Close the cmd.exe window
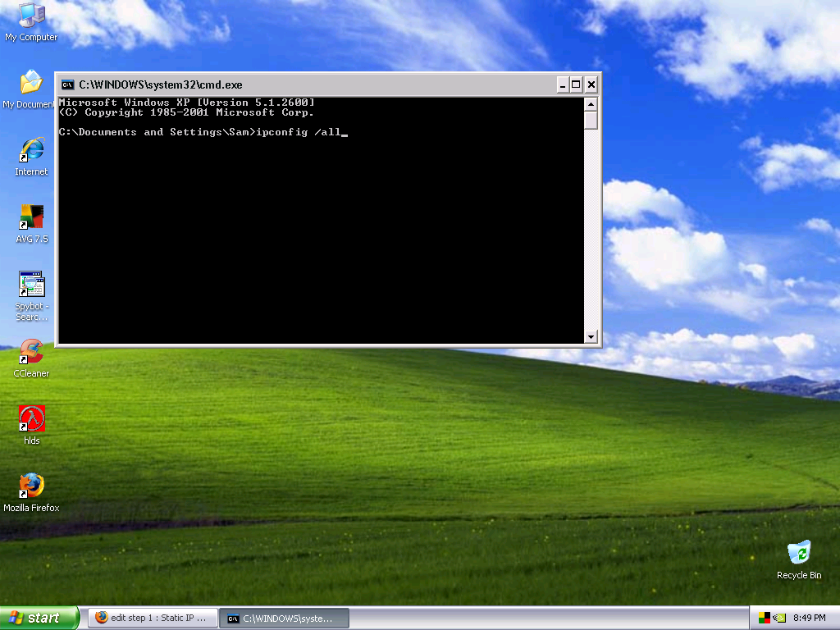 (x=591, y=84)
